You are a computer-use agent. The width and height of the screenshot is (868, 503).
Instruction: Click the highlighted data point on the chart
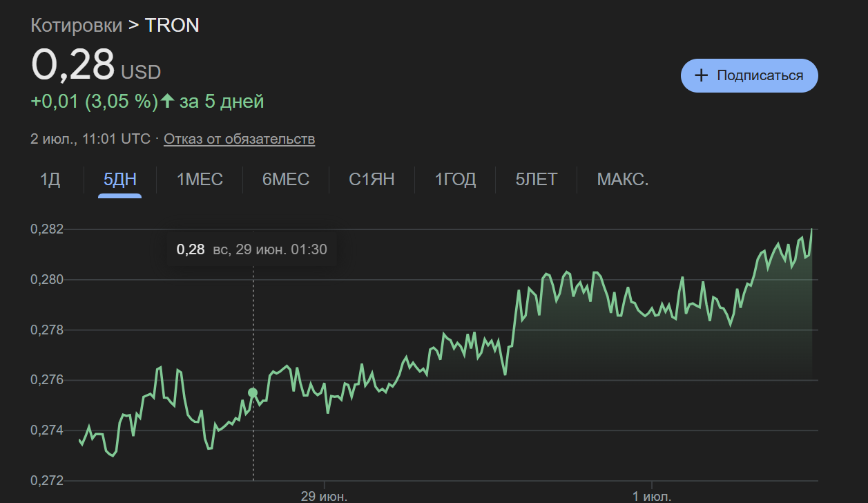253,392
